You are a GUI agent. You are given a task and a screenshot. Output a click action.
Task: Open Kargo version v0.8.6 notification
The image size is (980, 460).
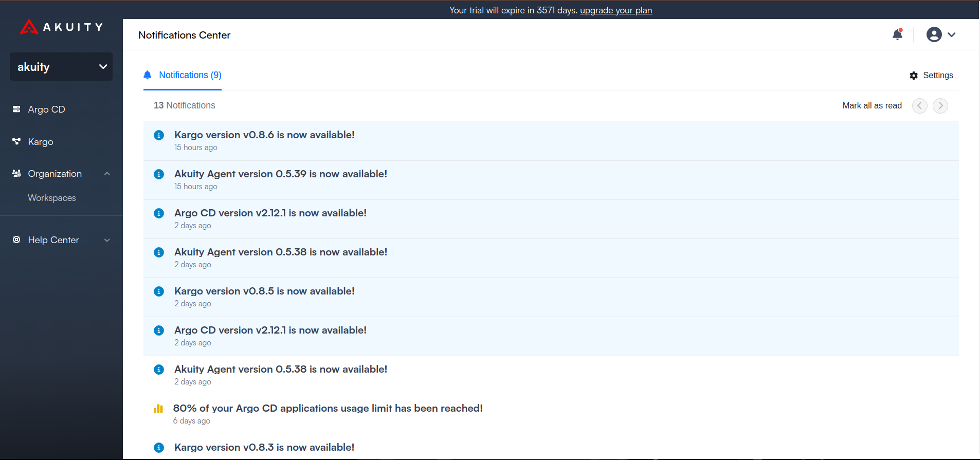tap(551, 141)
